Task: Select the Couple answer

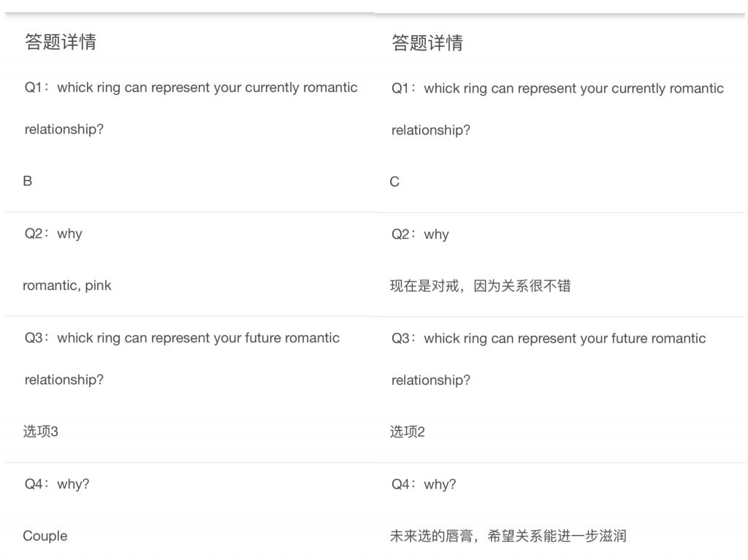Action: [x=45, y=536]
